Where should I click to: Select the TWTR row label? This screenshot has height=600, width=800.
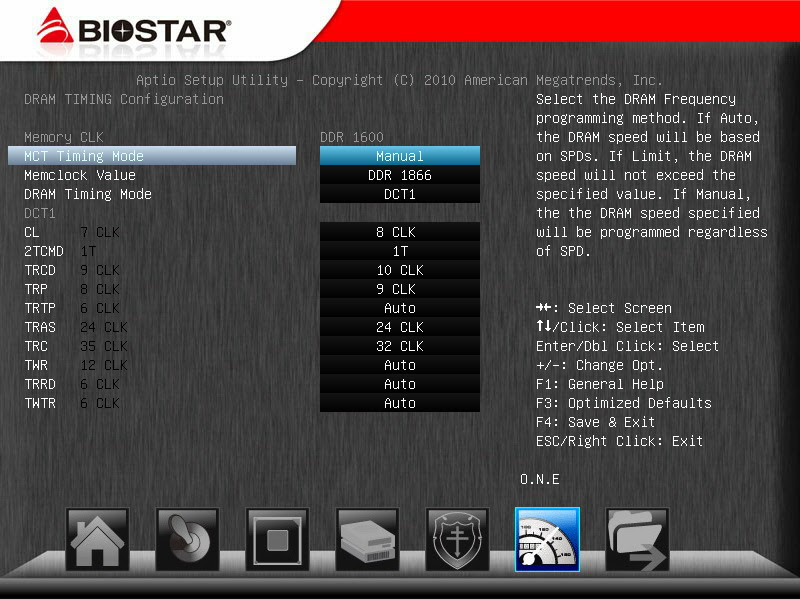tap(40, 403)
